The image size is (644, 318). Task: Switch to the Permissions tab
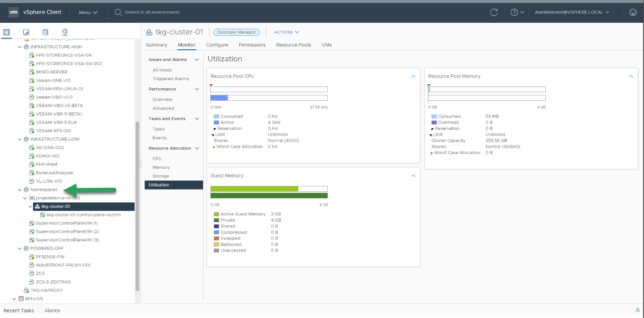click(x=252, y=45)
